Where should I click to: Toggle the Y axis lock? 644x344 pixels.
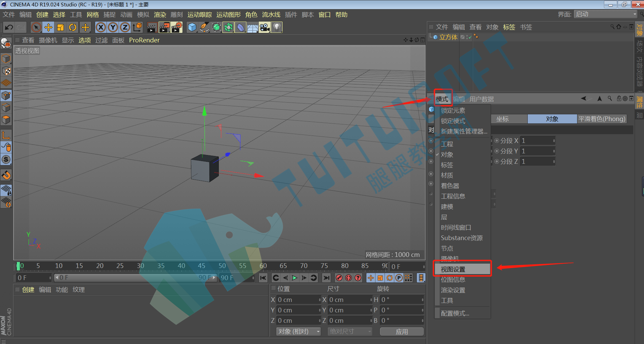113,27
